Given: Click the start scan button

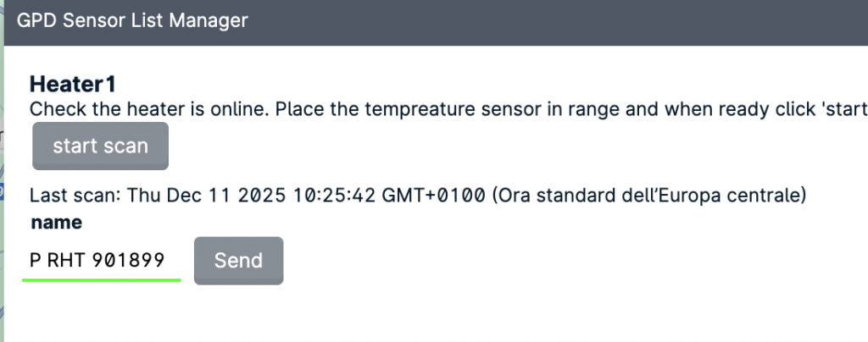Looking at the screenshot, I should [100, 146].
